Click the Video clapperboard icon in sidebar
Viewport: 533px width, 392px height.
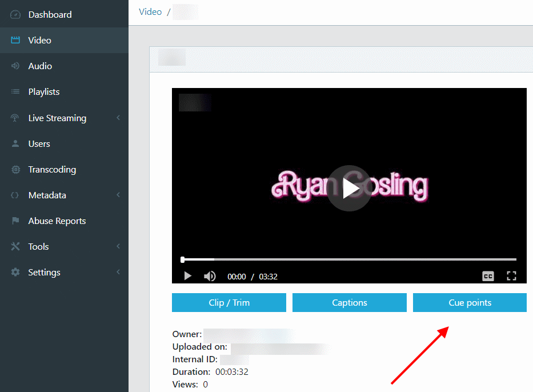tap(15, 40)
